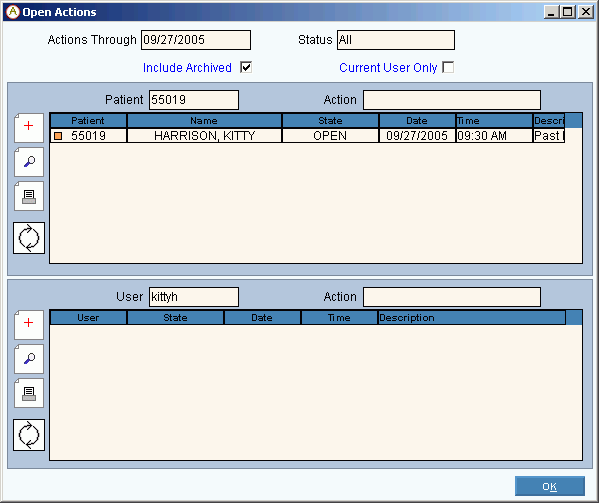This screenshot has height=503, width=599.
Task: Open user action search magnifier icon
Action: coord(29,359)
